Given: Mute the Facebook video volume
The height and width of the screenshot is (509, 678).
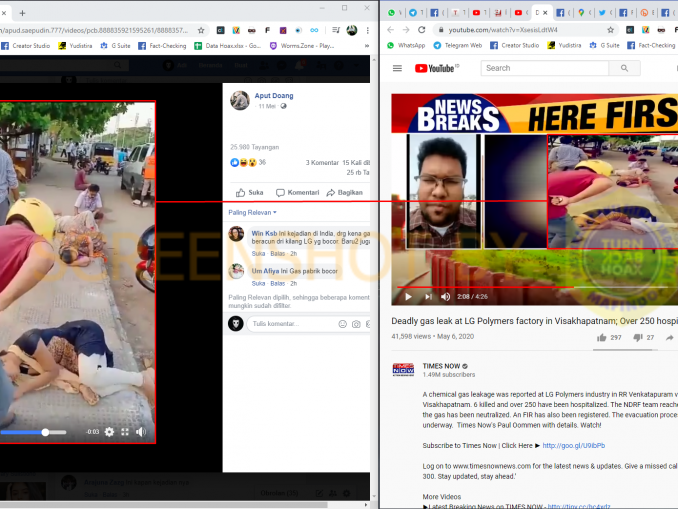Looking at the screenshot, I should pos(141,432).
